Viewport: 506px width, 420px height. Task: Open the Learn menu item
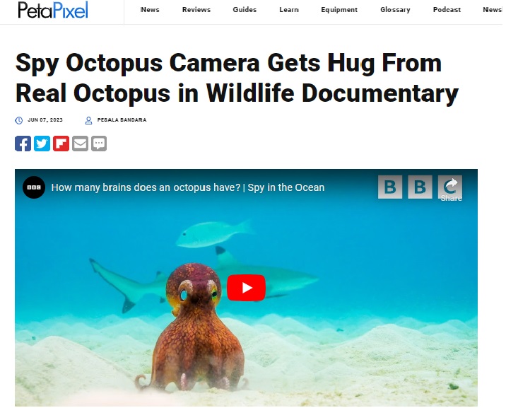tap(289, 10)
